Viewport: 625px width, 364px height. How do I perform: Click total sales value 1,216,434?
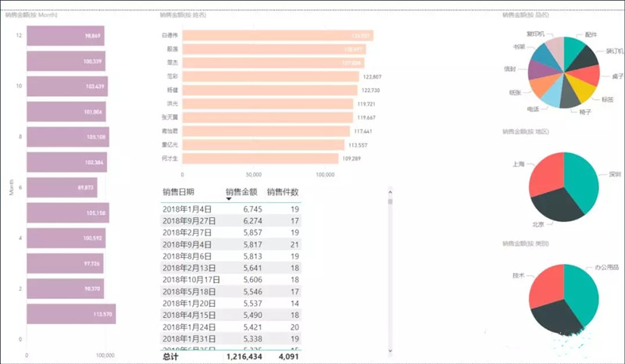tap(244, 356)
